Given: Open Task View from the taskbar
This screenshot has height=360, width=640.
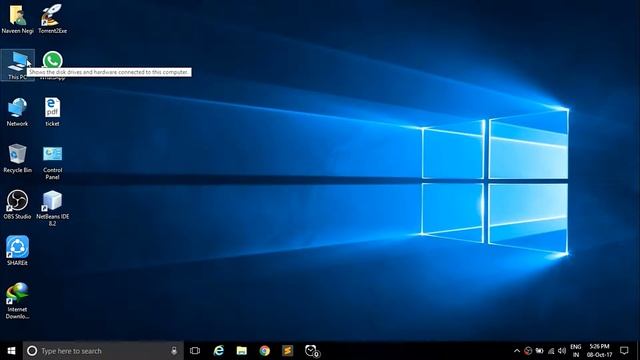Looking at the screenshot, I should point(195,351).
